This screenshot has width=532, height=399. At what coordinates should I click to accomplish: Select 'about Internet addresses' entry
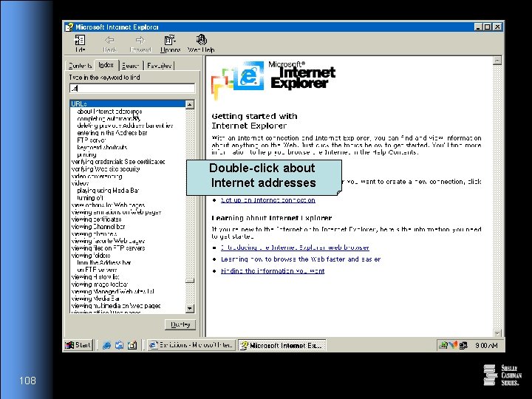pyautogui.click(x=109, y=112)
